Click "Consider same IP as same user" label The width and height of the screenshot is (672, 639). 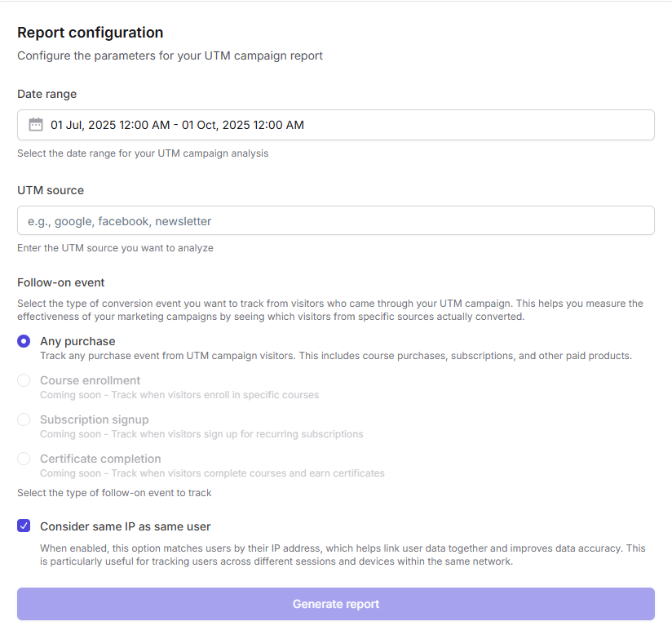click(x=125, y=526)
